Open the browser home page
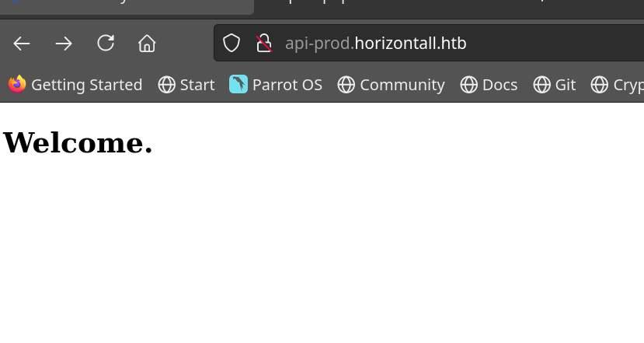The image size is (644, 343). [x=147, y=44]
